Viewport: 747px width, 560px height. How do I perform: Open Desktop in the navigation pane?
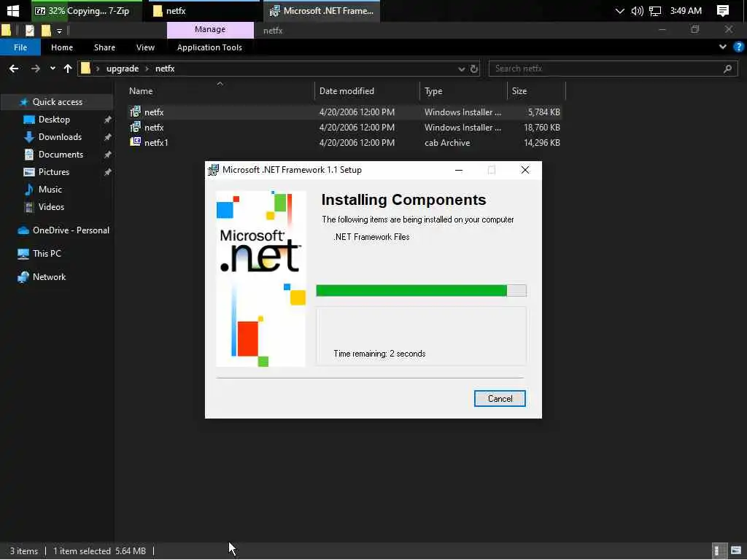click(x=54, y=120)
